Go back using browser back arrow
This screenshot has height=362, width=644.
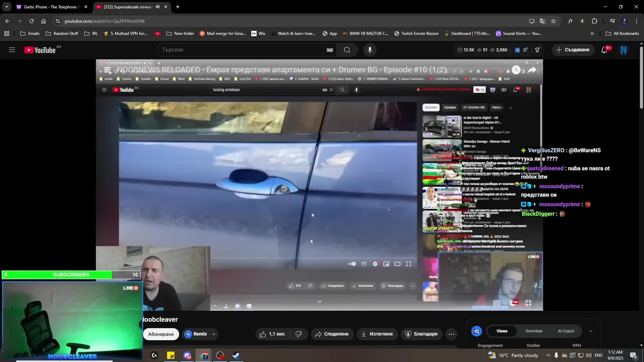coord(7,21)
